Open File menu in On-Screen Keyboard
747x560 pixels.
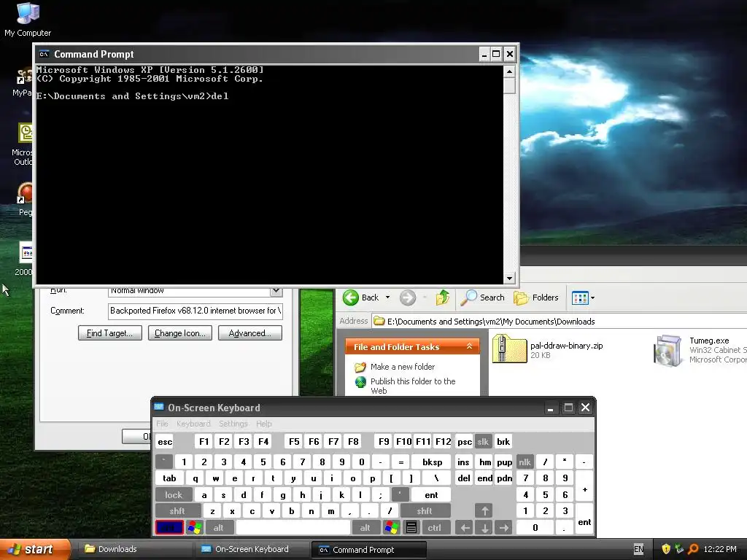[x=162, y=424]
